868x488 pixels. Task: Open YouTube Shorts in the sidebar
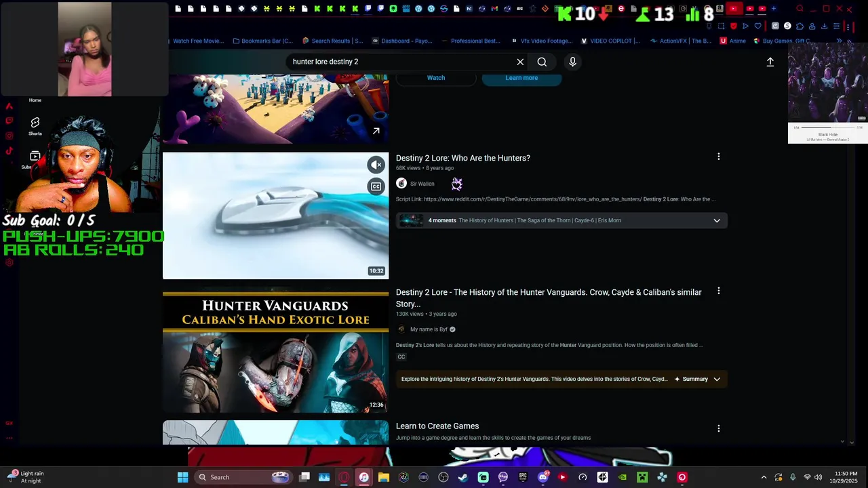coord(35,126)
